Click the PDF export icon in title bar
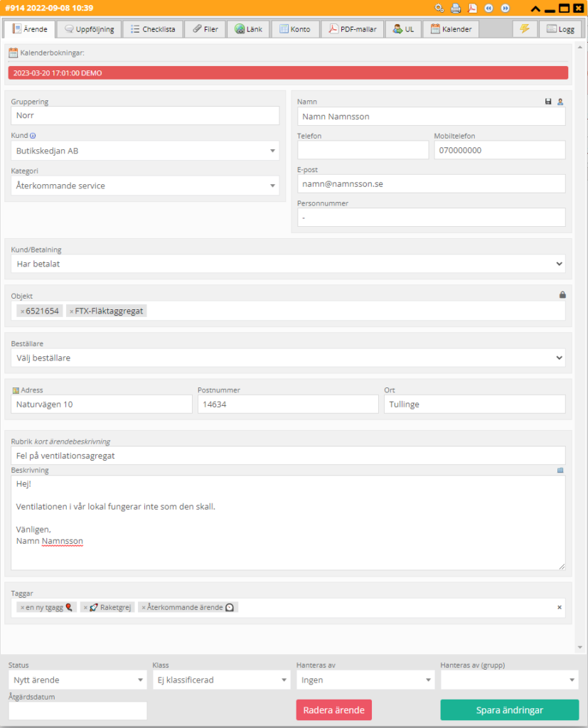This screenshot has width=588, height=728. click(472, 8)
